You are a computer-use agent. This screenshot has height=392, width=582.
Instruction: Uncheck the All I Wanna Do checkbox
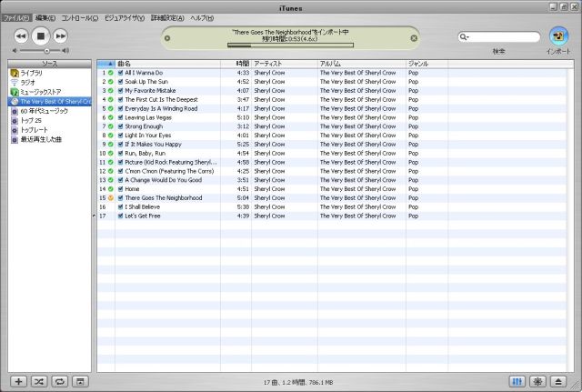[120, 73]
